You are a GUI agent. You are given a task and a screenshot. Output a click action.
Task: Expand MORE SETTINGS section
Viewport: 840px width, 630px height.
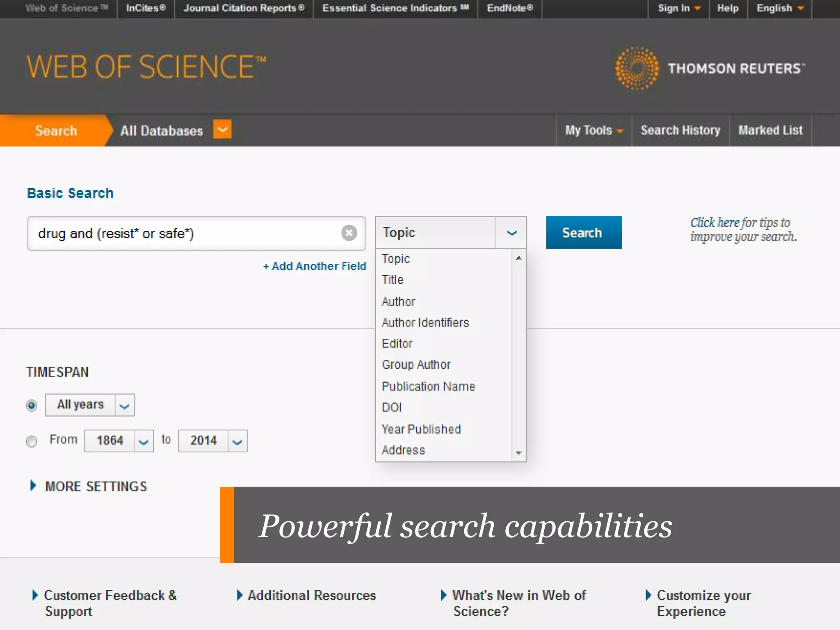[89, 486]
